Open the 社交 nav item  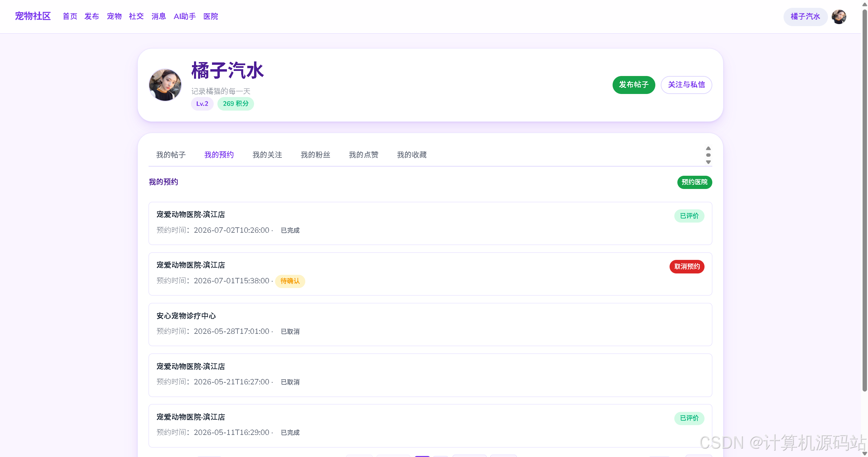pyautogui.click(x=136, y=16)
